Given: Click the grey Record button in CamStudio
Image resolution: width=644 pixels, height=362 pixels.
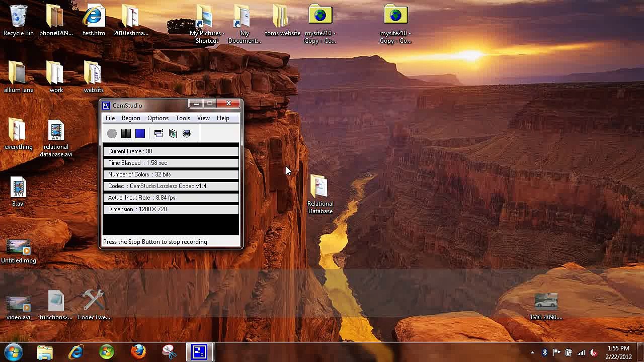Looking at the screenshot, I should [x=112, y=133].
